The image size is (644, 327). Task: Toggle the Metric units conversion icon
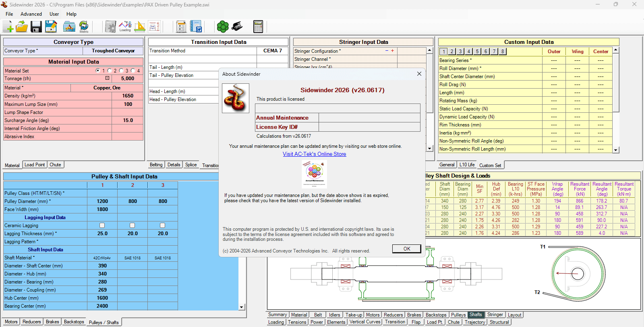[x=84, y=27]
